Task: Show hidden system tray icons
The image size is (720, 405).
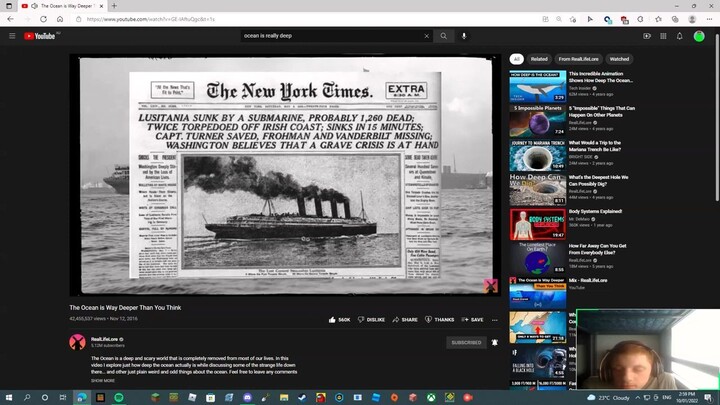Action: click(x=638, y=397)
